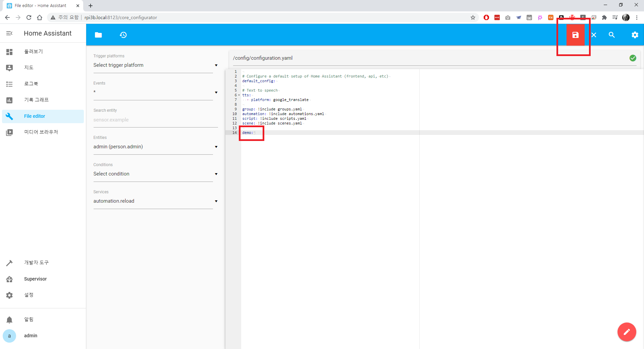Go to browser home page
Screen dimensions: 644x349
tap(40, 17)
